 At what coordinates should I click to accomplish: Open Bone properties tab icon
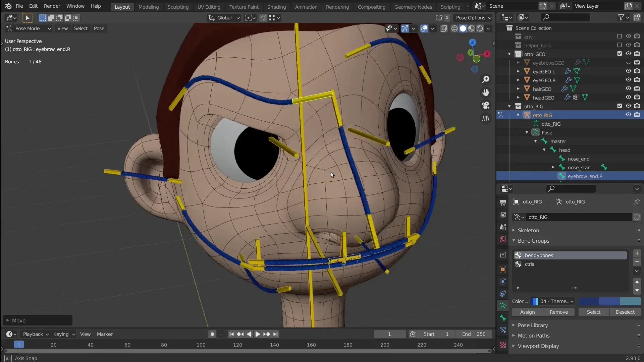pos(502,318)
